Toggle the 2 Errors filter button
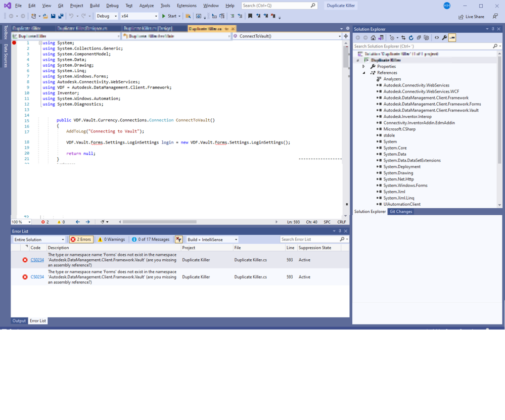The image size is (505, 420). pos(81,239)
